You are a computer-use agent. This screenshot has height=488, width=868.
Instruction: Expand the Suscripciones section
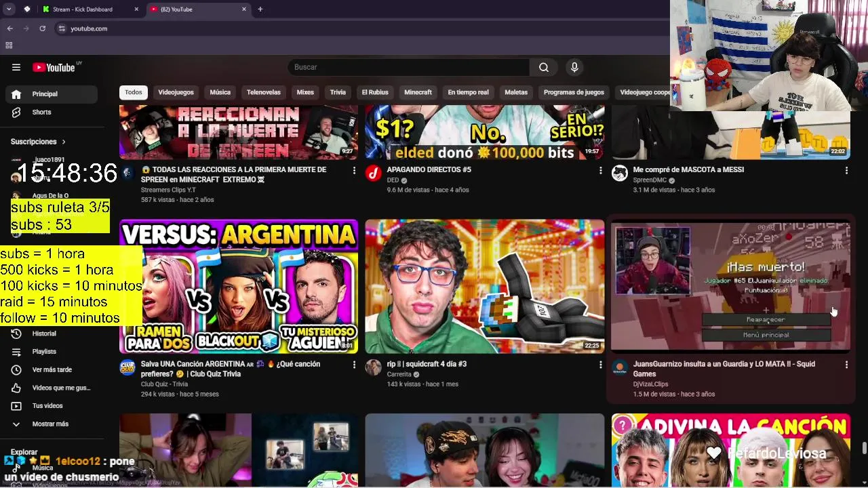(x=38, y=142)
